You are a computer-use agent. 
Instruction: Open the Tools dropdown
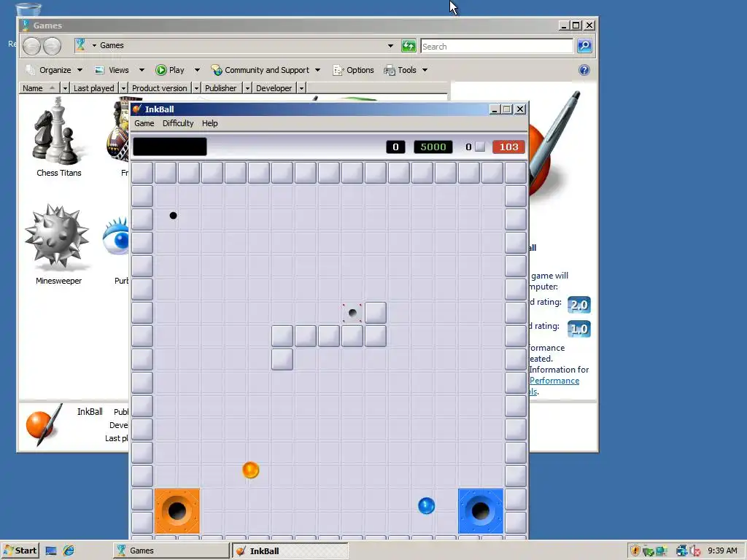[x=406, y=70]
